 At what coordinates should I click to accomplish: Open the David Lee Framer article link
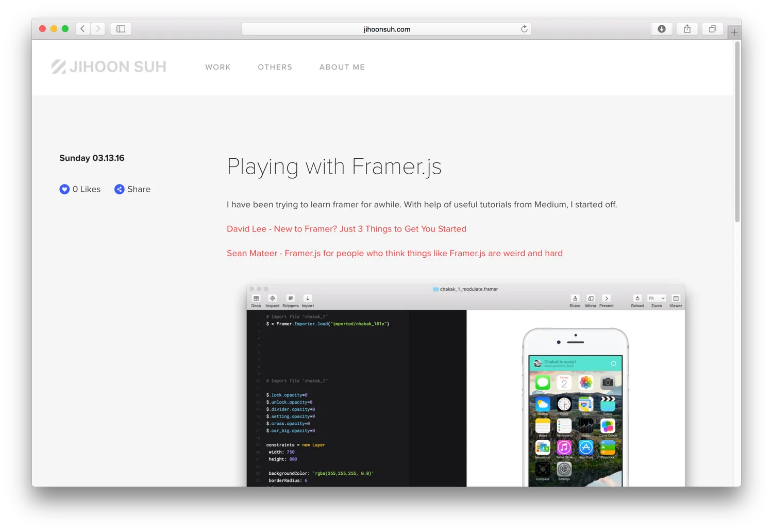[x=346, y=229]
